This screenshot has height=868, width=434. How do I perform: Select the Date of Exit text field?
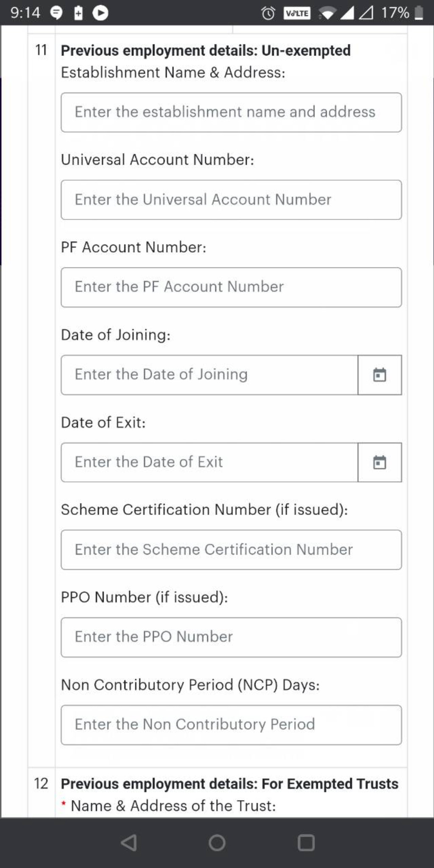point(210,462)
